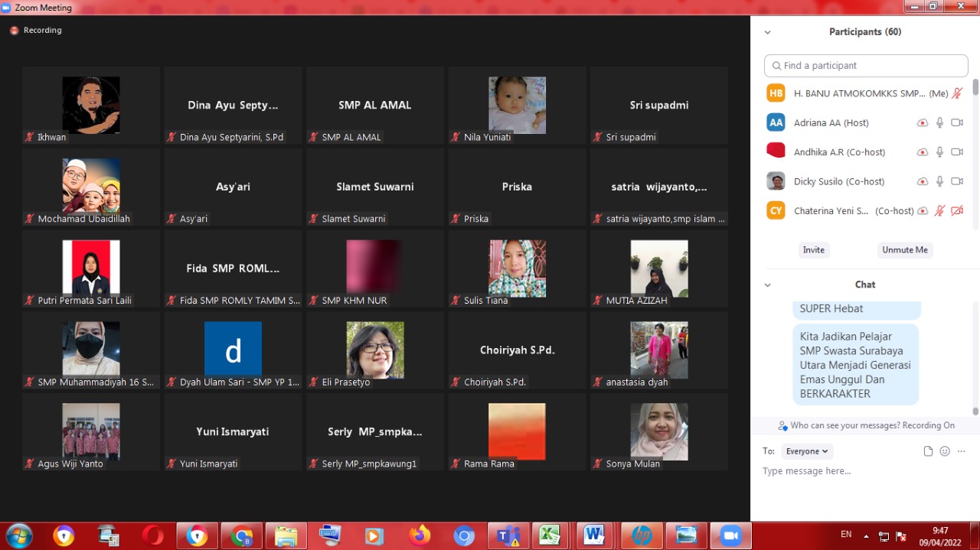Click the Windows Start button

(x=19, y=535)
